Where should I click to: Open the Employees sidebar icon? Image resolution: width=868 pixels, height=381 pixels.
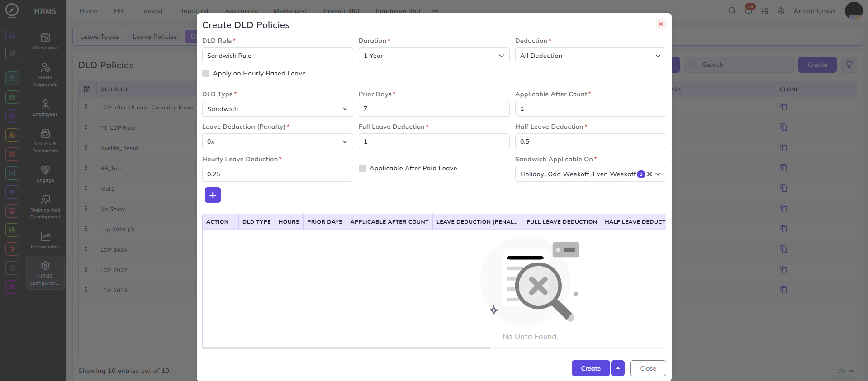pyautogui.click(x=45, y=108)
